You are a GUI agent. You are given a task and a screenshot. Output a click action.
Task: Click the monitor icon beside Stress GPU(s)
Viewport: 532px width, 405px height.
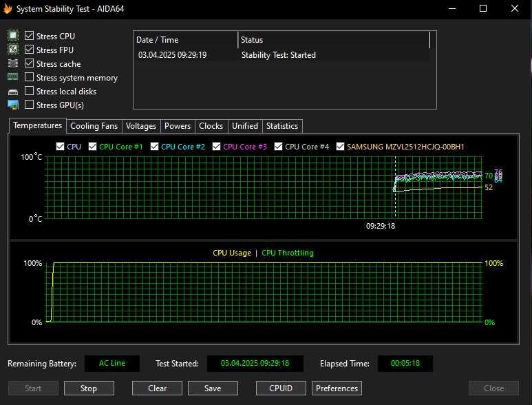[13, 105]
